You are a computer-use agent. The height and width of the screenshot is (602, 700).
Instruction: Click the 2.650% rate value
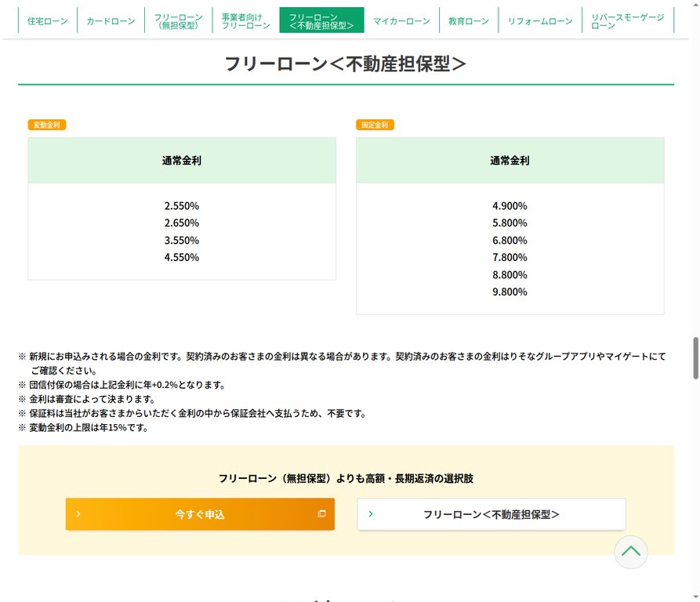(x=182, y=223)
